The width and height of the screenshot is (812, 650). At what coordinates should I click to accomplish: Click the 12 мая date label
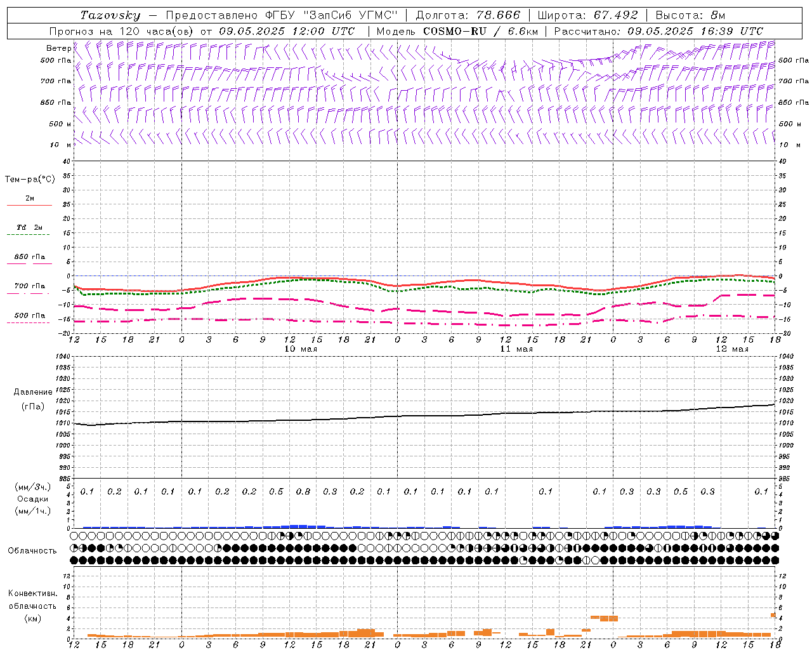point(732,349)
